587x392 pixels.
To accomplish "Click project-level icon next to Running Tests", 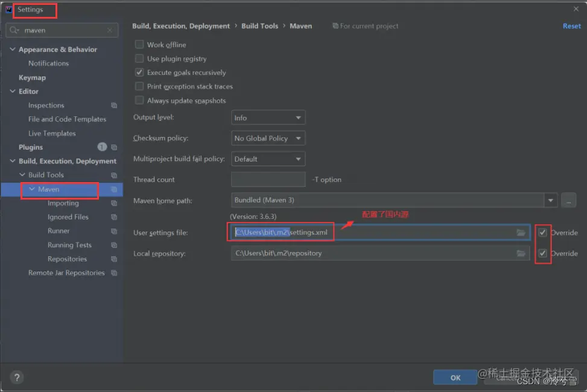I will [114, 245].
